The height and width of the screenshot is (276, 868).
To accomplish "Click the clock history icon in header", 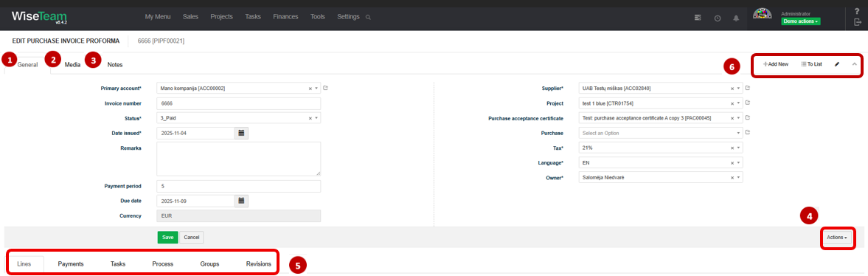I will tap(718, 18).
